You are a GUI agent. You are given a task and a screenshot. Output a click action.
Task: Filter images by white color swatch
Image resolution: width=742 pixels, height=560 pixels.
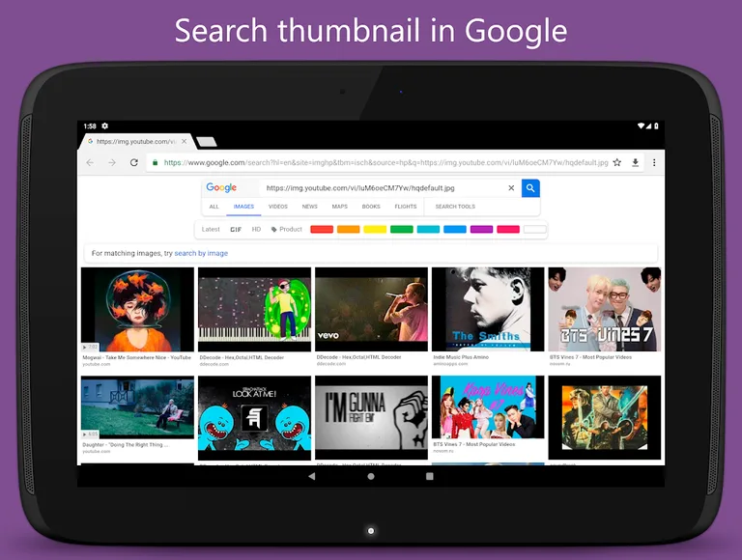tap(534, 230)
